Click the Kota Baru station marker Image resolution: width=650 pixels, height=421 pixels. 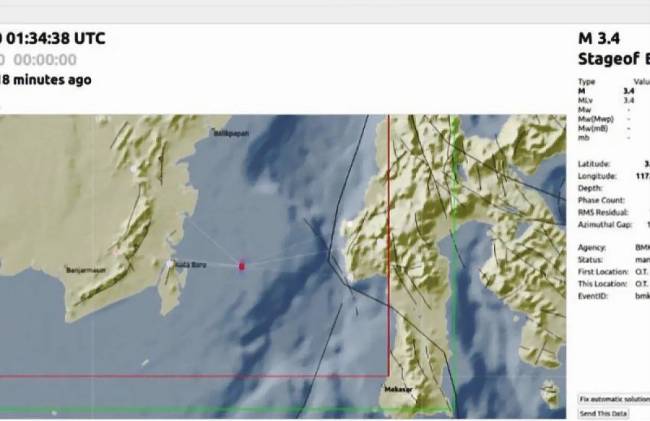pos(170,264)
